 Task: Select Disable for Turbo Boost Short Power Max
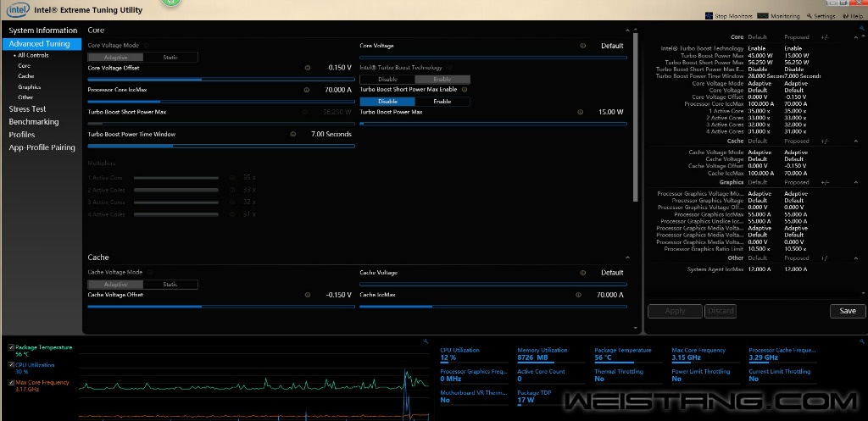pos(387,102)
